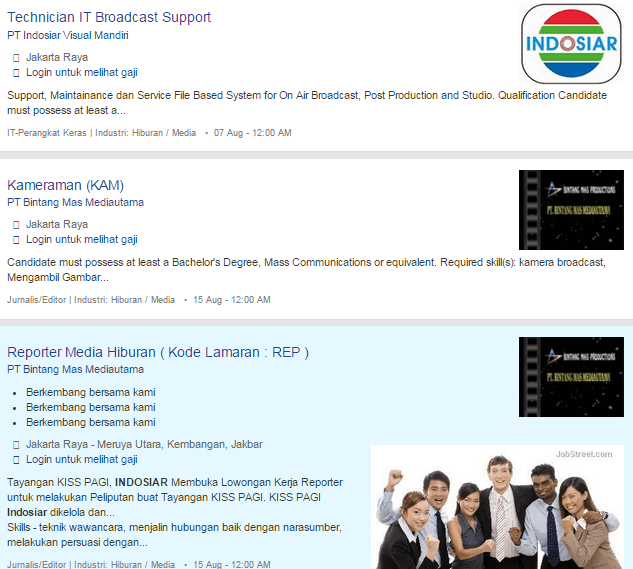Image resolution: width=633 pixels, height=569 pixels.
Task: Select IT-Perangkat Keras category text
Action: pyautogui.click(x=47, y=132)
